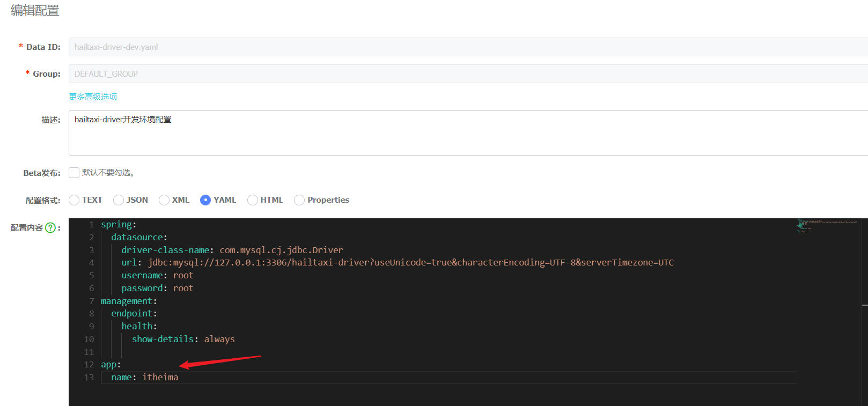Click the 'show-details: always' line
This screenshot has height=406, width=868.
pos(183,339)
